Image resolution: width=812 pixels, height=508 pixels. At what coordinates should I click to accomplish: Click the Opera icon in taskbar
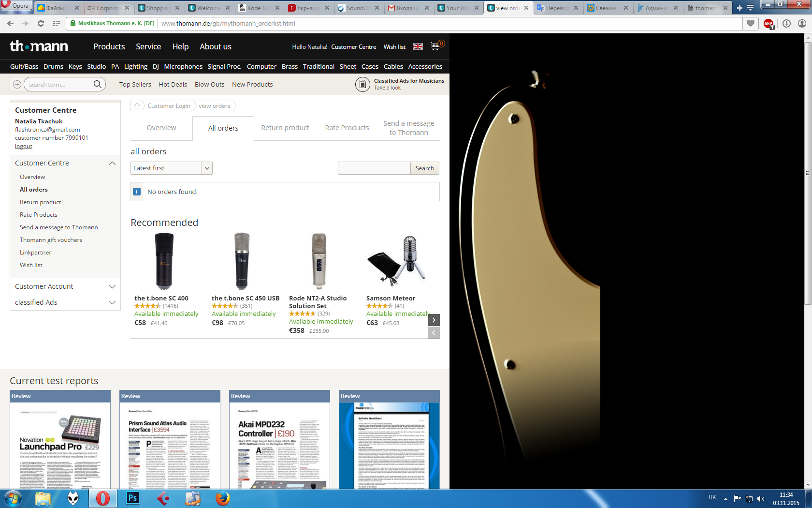102,498
